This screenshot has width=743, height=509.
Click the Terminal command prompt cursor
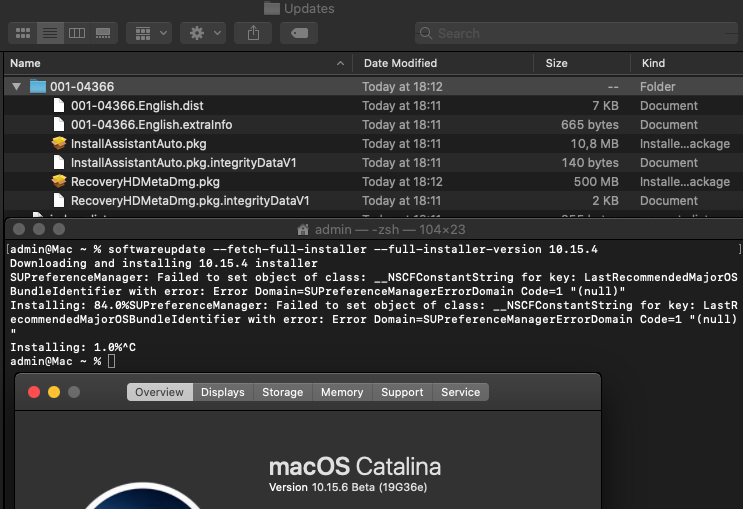[111, 361]
